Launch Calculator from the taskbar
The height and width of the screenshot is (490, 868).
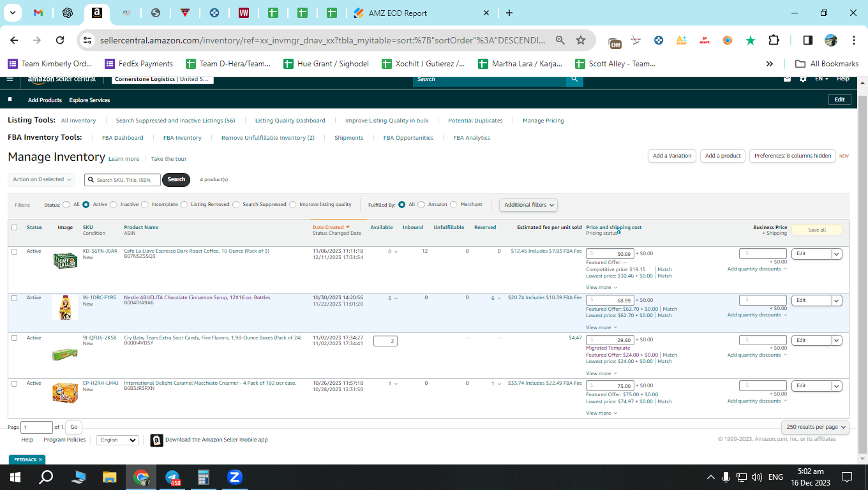[x=204, y=477]
